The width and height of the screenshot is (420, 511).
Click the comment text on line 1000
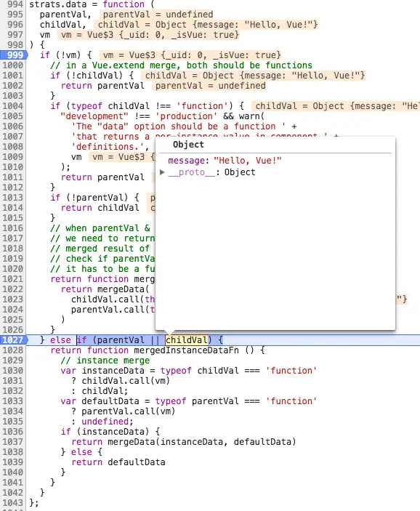point(181,65)
